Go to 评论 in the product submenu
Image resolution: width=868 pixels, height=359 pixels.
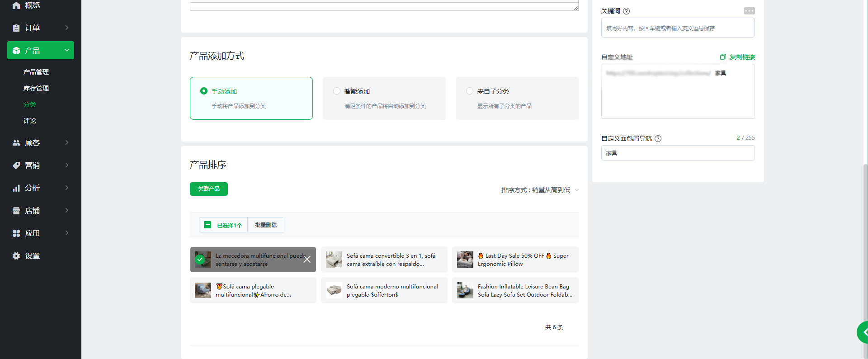coord(30,121)
